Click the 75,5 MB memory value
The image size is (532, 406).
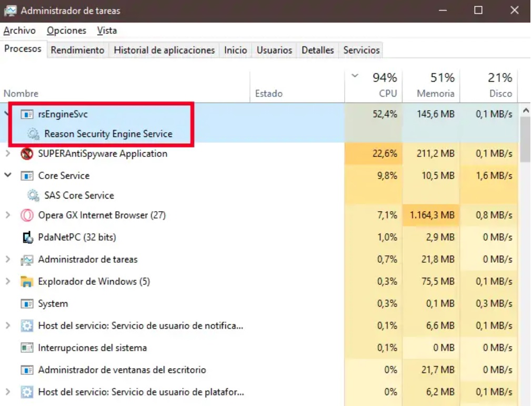438,281
